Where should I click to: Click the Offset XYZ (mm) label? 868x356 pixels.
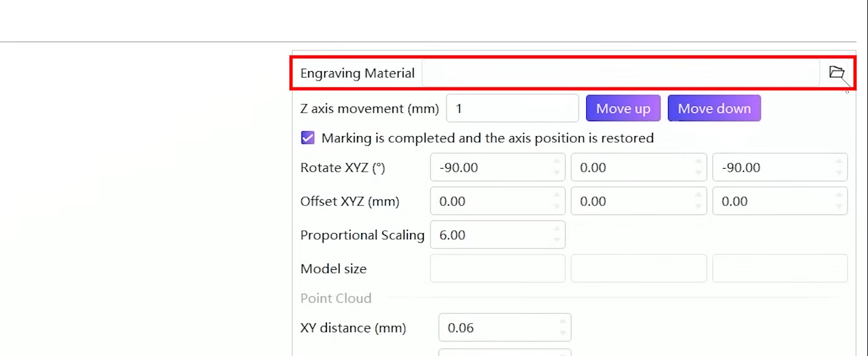tap(350, 201)
